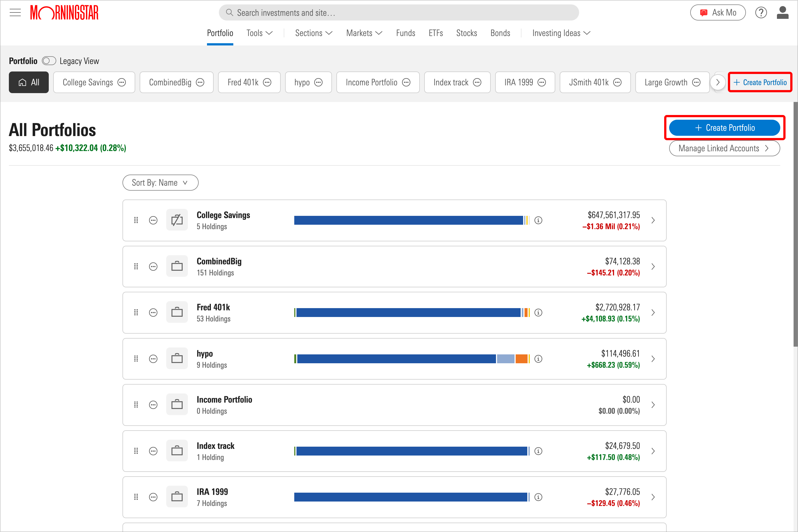The height and width of the screenshot is (532, 798).
Task: Open hypo portfolio via row chevron
Action: [x=653, y=359]
